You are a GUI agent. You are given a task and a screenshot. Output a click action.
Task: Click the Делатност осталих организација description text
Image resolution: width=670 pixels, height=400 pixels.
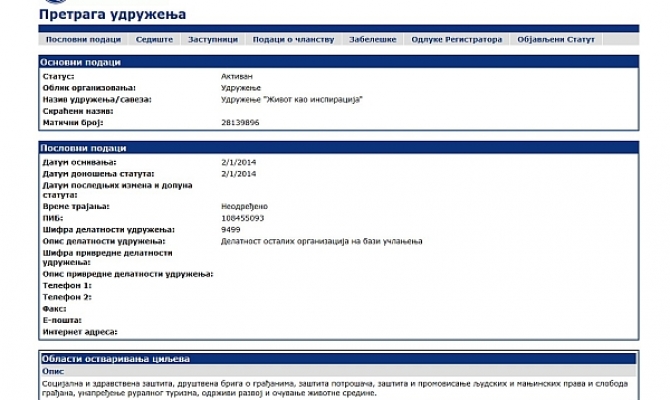point(322,241)
